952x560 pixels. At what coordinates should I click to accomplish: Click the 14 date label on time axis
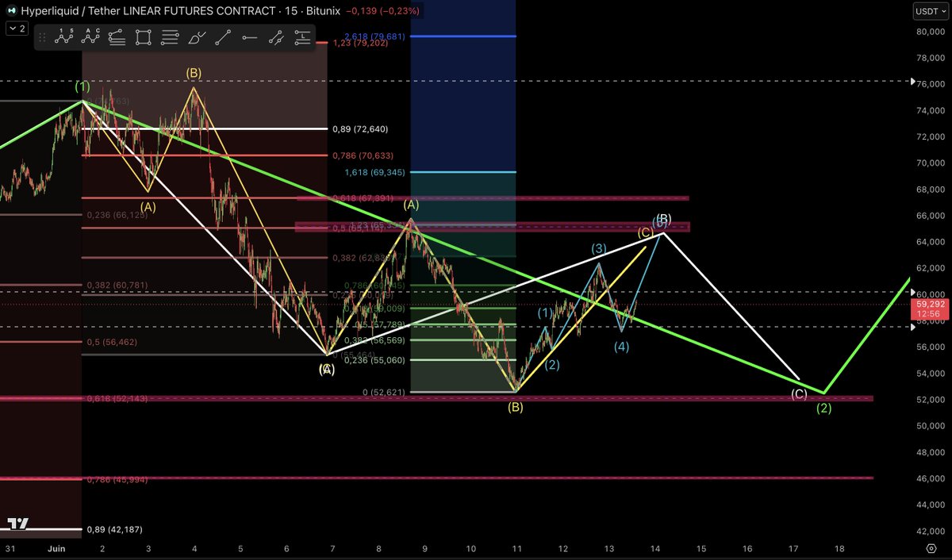655,548
